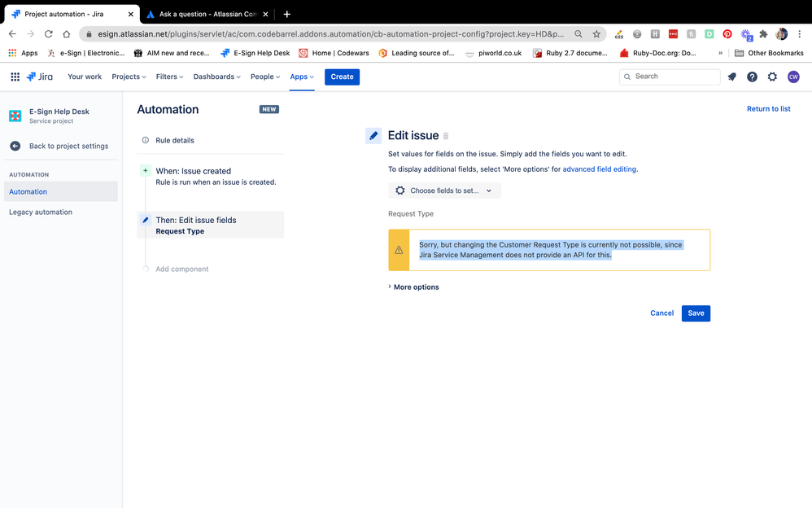Open the Help question mark icon
This screenshot has width=812, height=508.
point(752,77)
